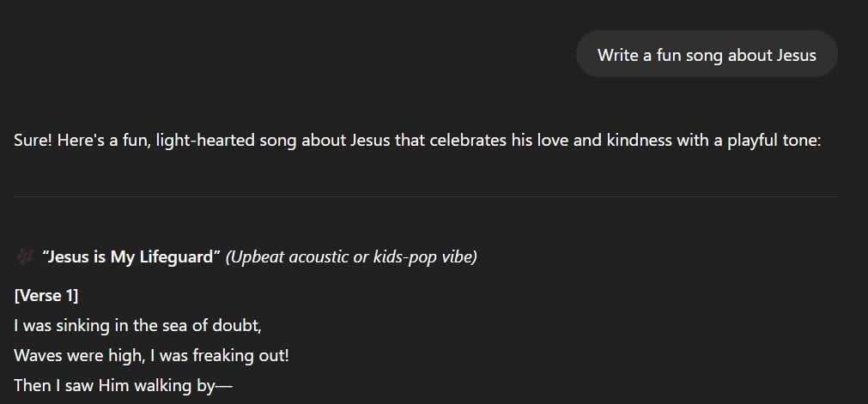Click the lyric line 'I was sinking in the sea of doubt'
Screen dimensions: 868x404
(x=137, y=326)
